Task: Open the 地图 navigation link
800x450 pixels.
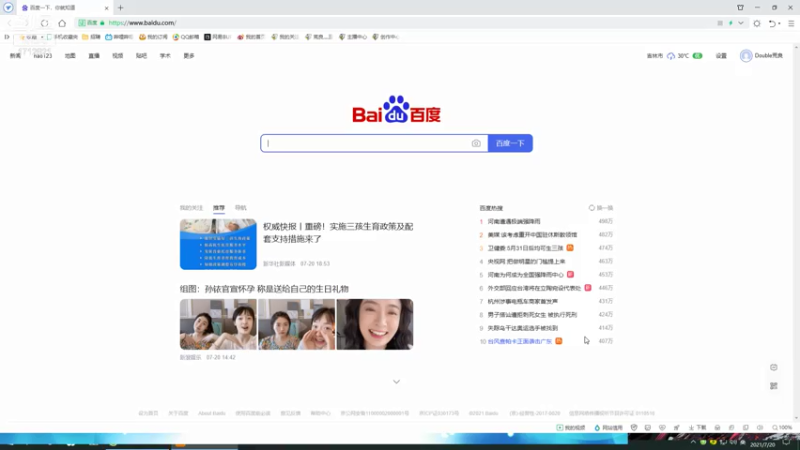Action: click(70, 56)
